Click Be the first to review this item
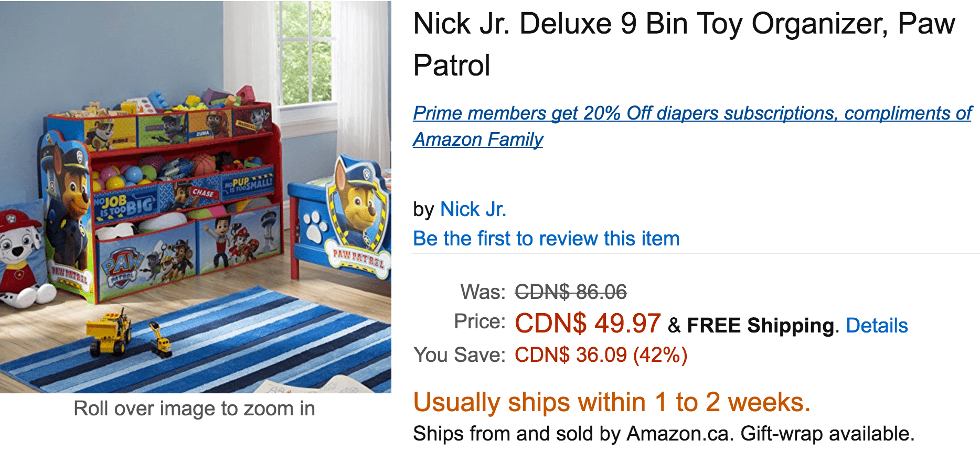980x451 pixels. pos(546,239)
